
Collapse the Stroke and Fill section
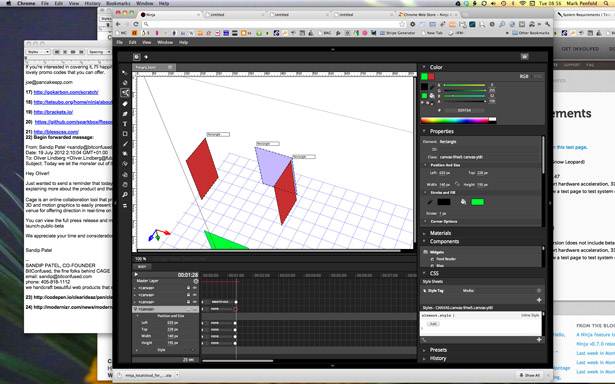(x=426, y=193)
